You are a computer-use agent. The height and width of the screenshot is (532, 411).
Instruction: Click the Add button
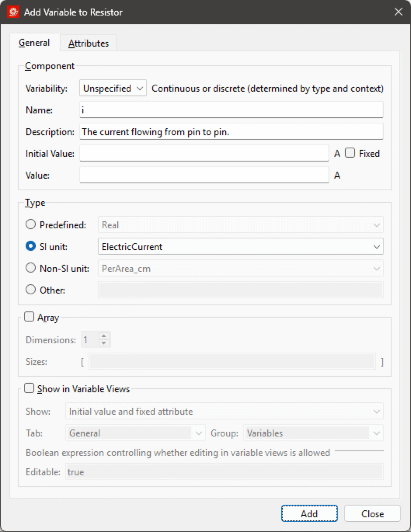(309, 514)
